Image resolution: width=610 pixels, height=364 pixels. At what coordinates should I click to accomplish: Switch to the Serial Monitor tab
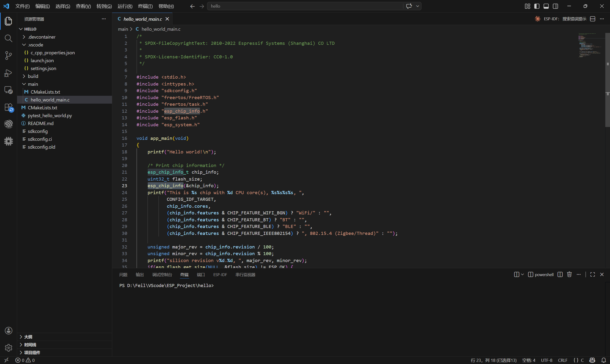coord(245,274)
